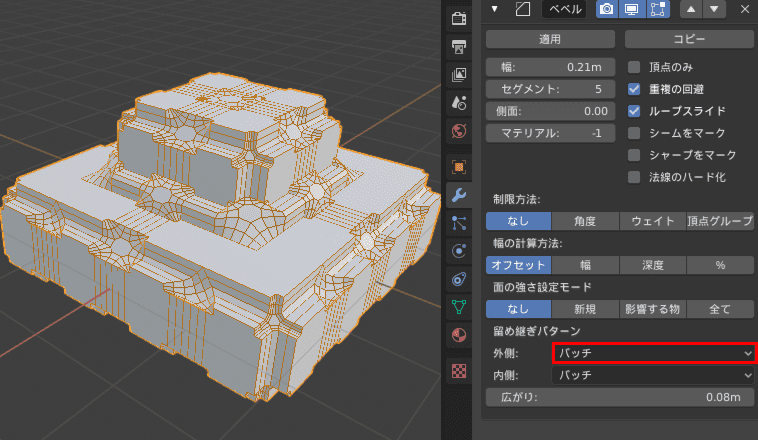Click the コピー button
758x440 pixels.
point(689,39)
